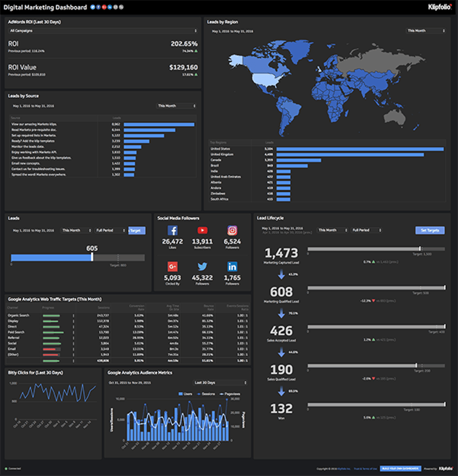
Task: Click the Instagram icon in Social Media Followers
Action: point(232,231)
